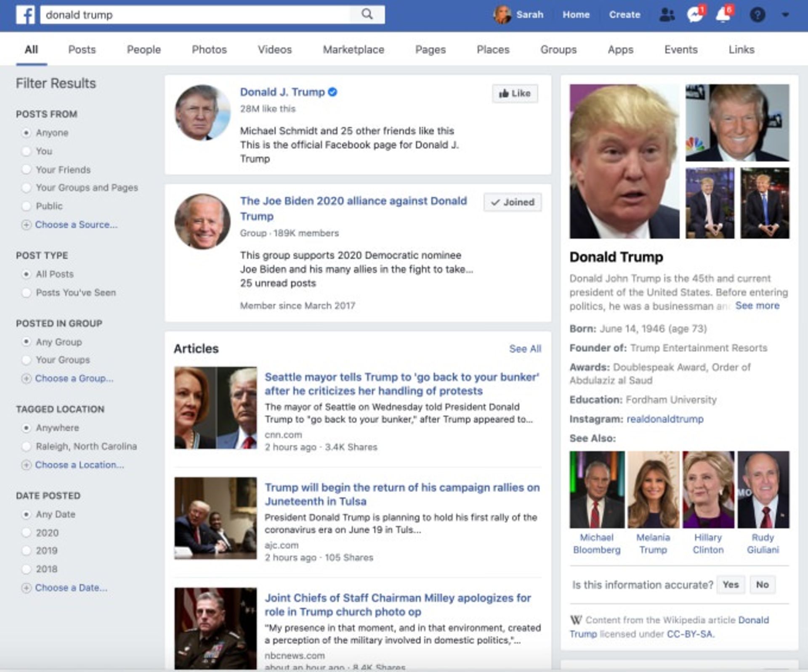Open the realdonaldtrump Instagram link
The image size is (808, 672).
point(664,419)
